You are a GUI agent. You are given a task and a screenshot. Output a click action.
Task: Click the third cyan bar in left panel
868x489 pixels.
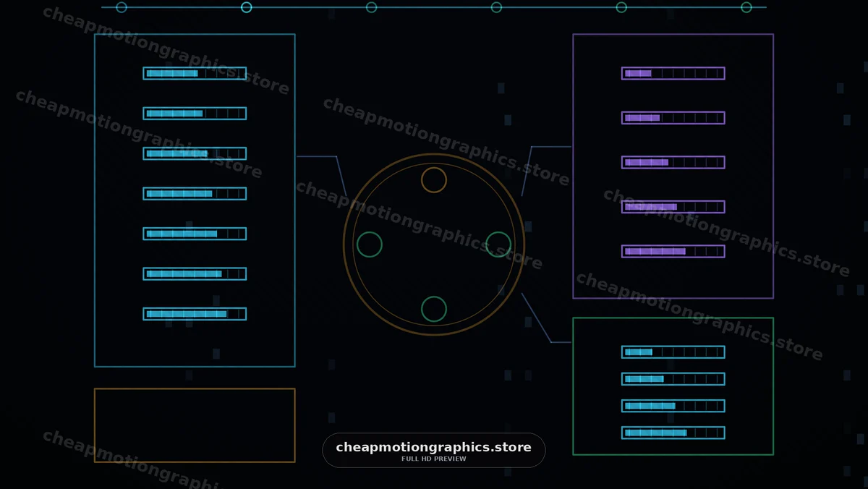point(195,153)
